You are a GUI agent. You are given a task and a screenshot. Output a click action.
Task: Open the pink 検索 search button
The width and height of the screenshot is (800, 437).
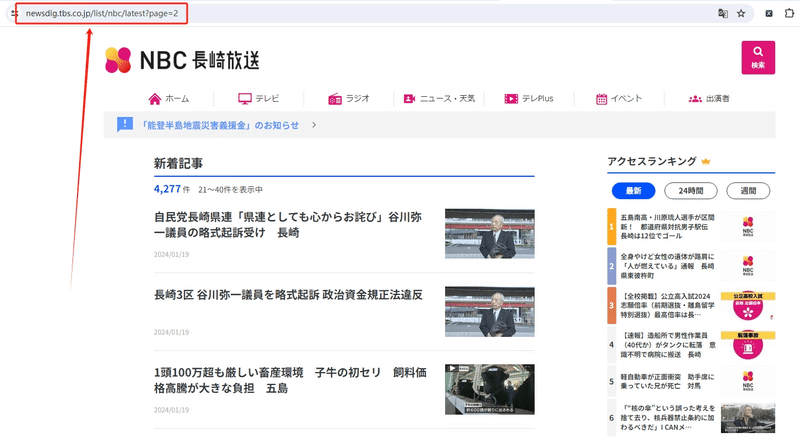coord(758,58)
